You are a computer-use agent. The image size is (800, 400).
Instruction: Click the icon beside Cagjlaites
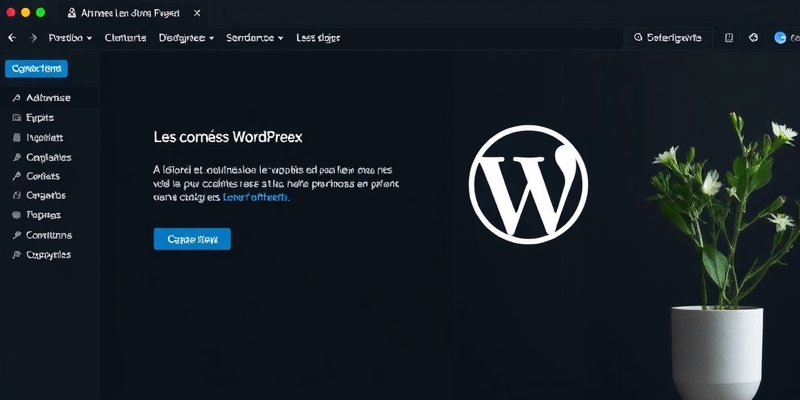(16, 157)
